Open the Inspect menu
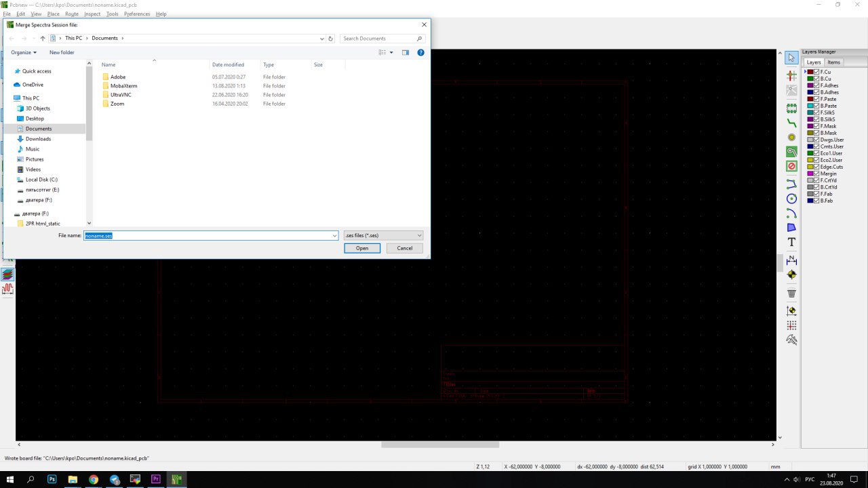This screenshot has height=488, width=868. click(x=92, y=14)
